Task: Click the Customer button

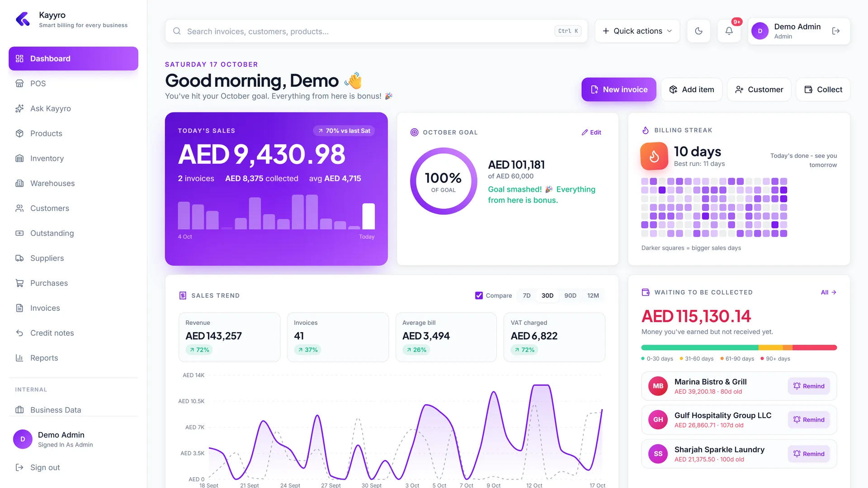Action: (759, 89)
